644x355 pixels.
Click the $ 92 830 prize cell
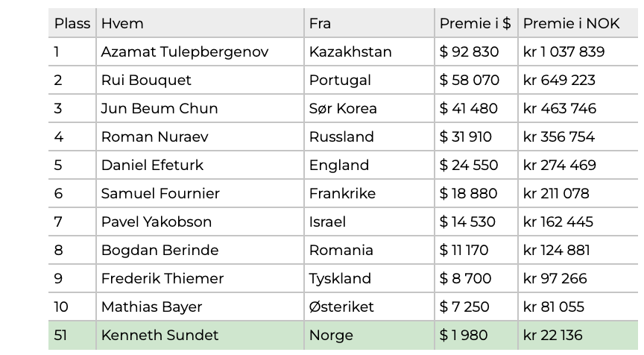click(469, 51)
